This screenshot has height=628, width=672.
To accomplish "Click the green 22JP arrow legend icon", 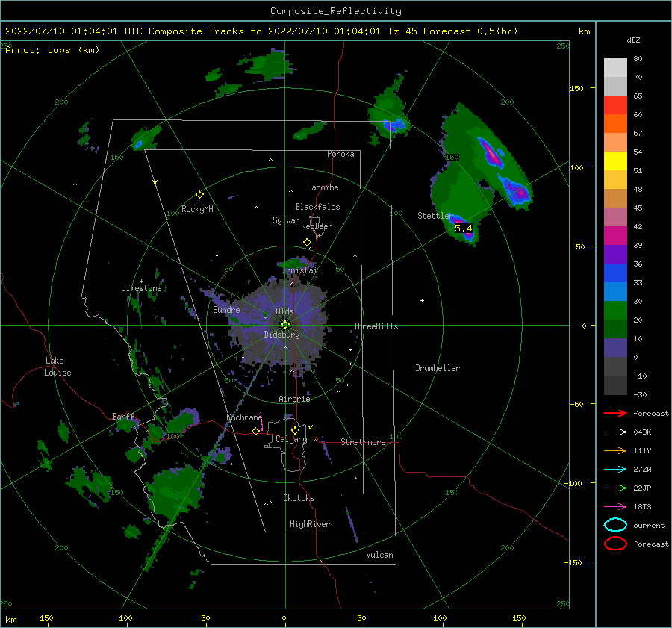I will 615,488.
